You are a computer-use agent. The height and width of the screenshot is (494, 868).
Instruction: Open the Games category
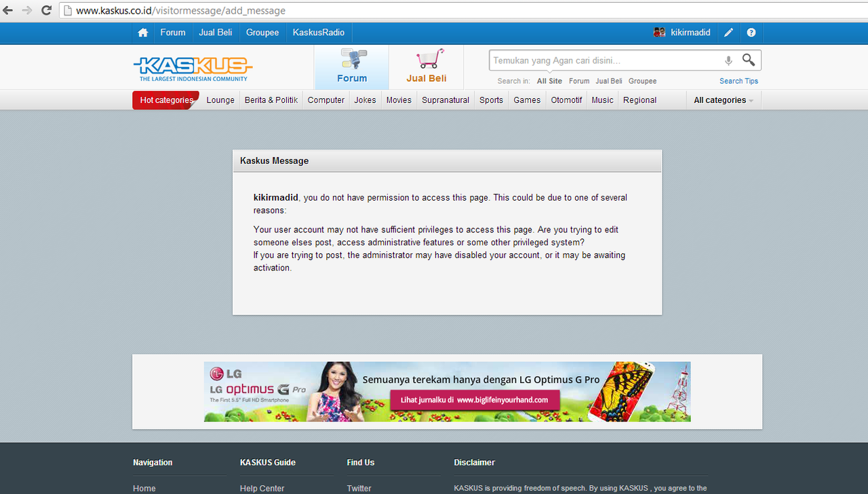(527, 100)
